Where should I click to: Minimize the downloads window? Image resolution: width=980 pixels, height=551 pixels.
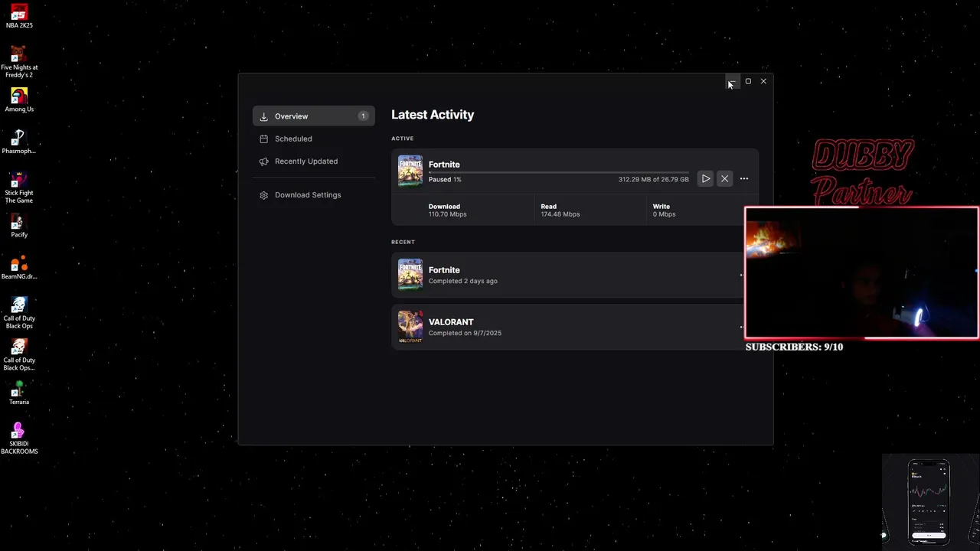(x=732, y=81)
